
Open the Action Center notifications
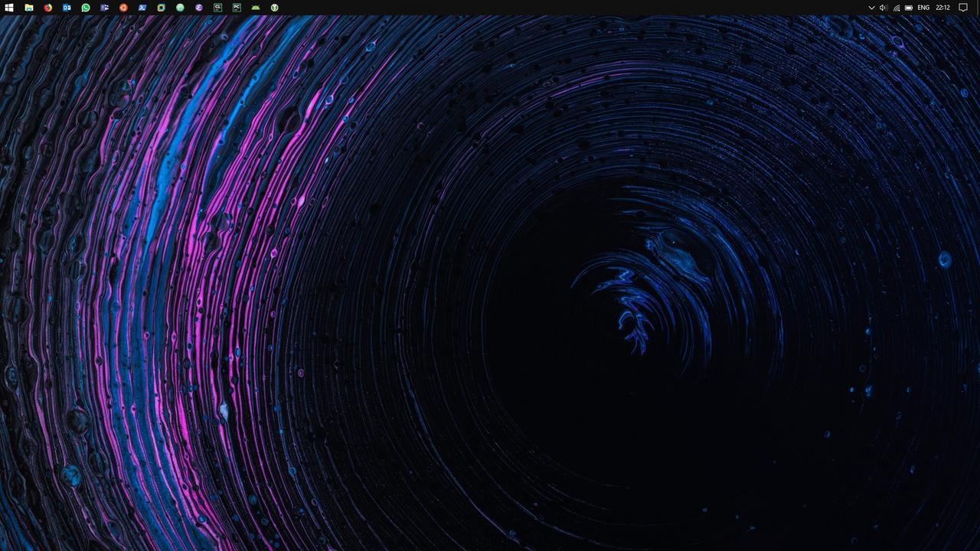[x=963, y=8]
